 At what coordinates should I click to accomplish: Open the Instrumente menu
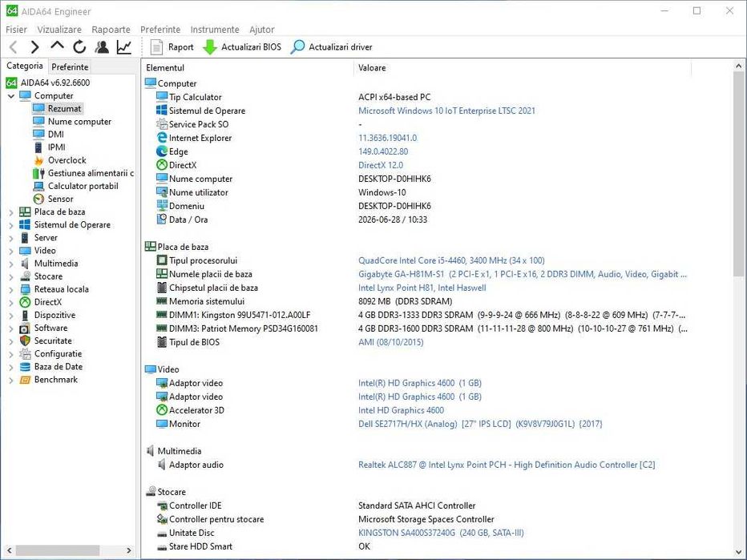(x=215, y=30)
